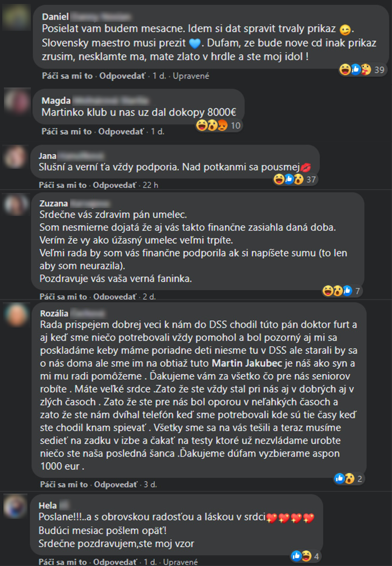This screenshot has width=392, height=566.
Task: Like Magda's comment about Martinko klub
Action: point(66,131)
